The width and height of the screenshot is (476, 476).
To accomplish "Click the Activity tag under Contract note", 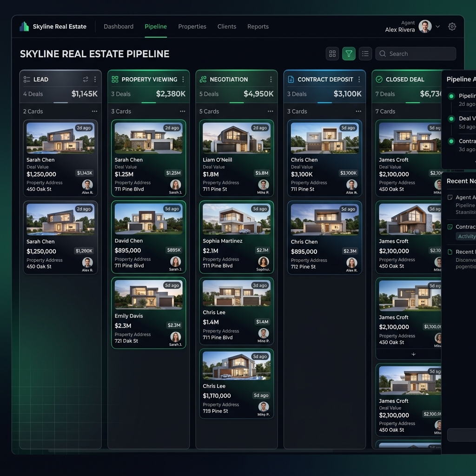I will point(466,237).
